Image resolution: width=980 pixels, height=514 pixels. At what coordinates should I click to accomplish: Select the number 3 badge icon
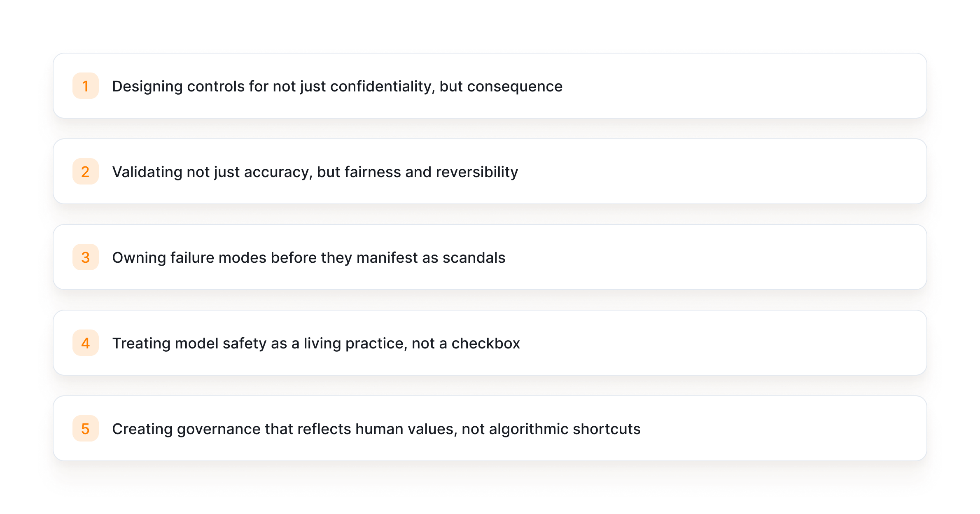pos(86,257)
